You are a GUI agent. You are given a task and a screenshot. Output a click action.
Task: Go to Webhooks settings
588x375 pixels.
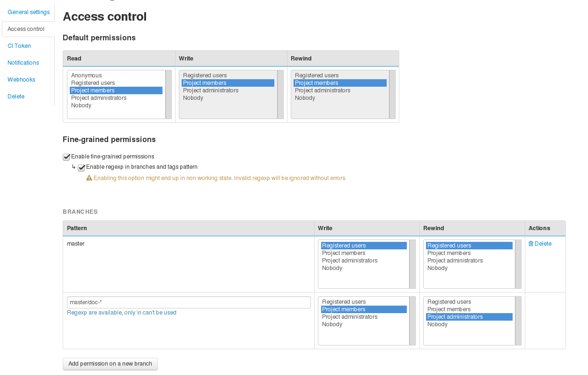coord(21,79)
